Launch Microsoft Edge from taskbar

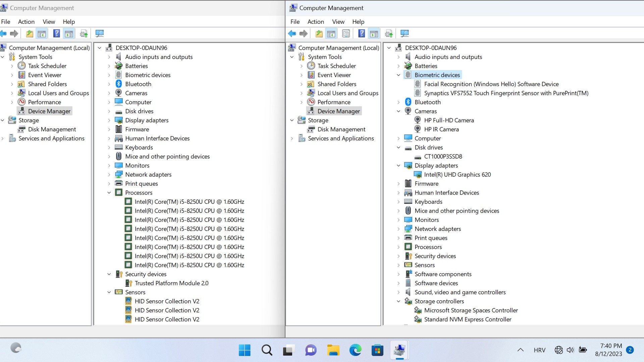pos(355,350)
